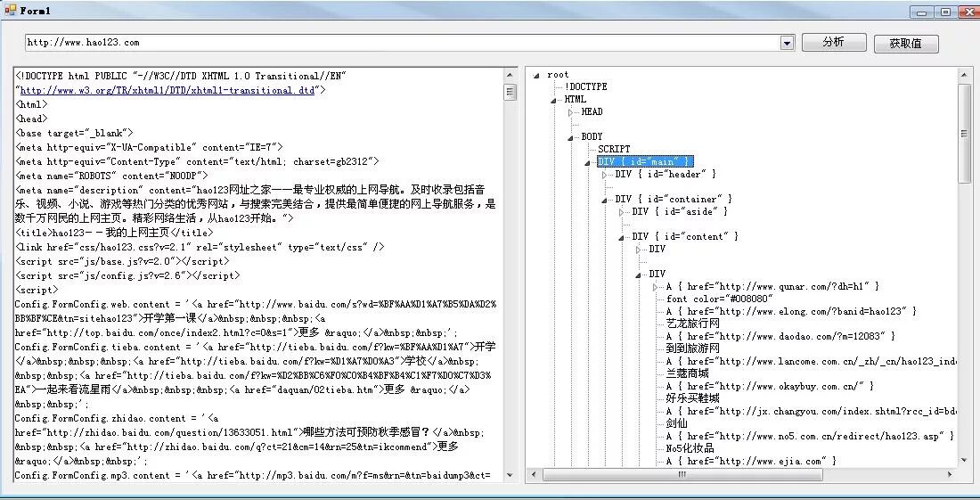The image size is (980, 500).
Task: Select the !DOCTYPE tree node
Action: [585, 86]
